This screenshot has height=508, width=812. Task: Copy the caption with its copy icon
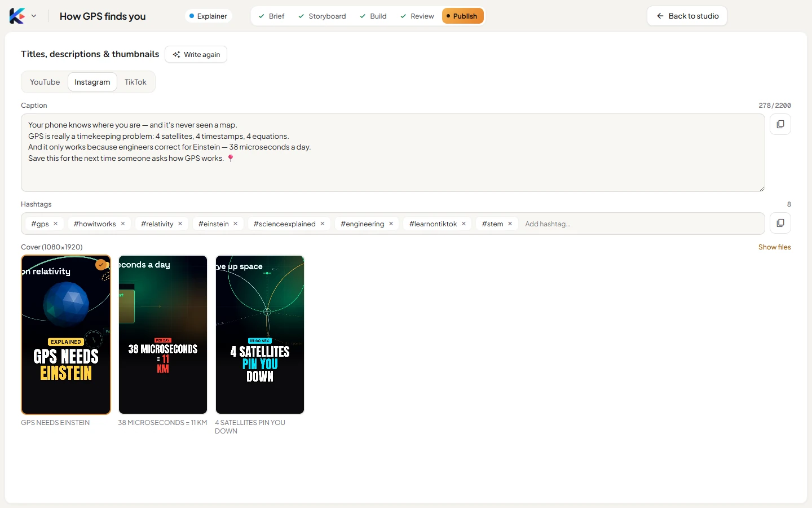click(780, 124)
